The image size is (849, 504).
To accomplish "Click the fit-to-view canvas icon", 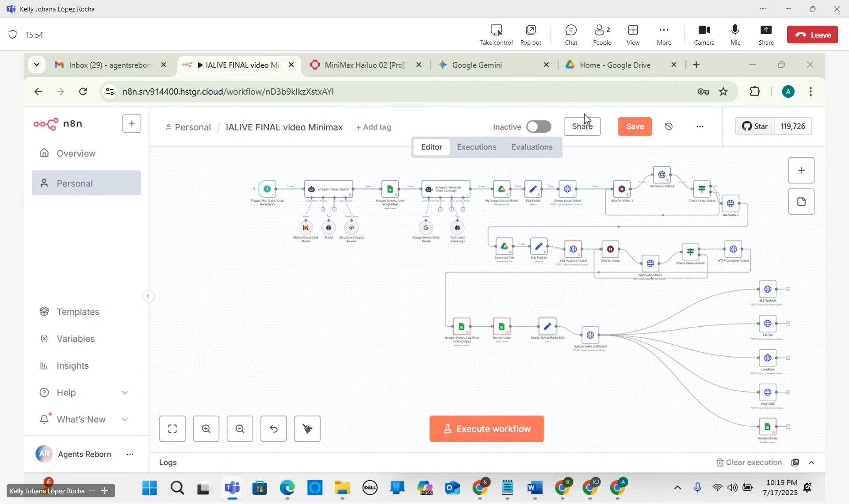I will (172, 429).
